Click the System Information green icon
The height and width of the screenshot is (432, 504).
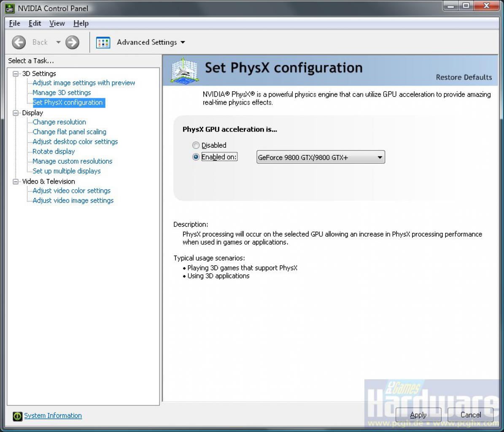[x=17, y=416]
